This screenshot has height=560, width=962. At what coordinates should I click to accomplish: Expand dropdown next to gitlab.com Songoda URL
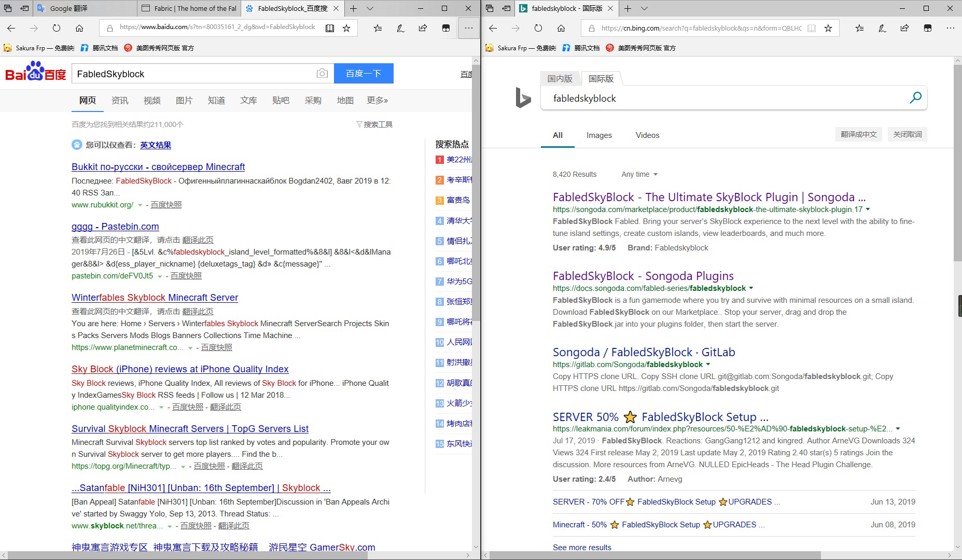pyautogui.click(x=708, y=365)
